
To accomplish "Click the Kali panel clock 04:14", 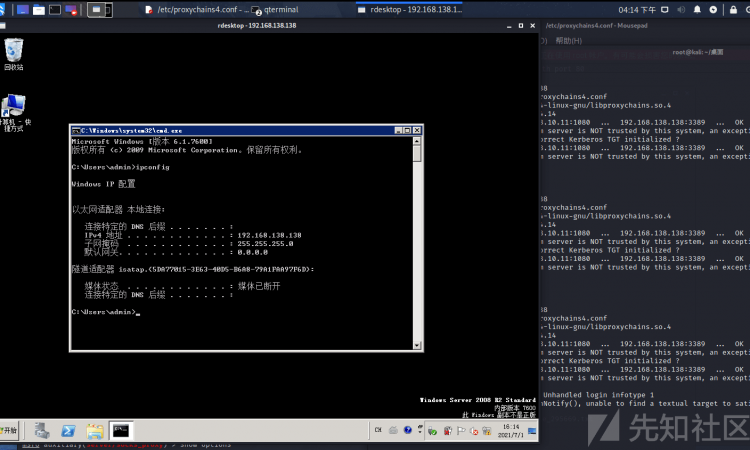I will 637,10.
